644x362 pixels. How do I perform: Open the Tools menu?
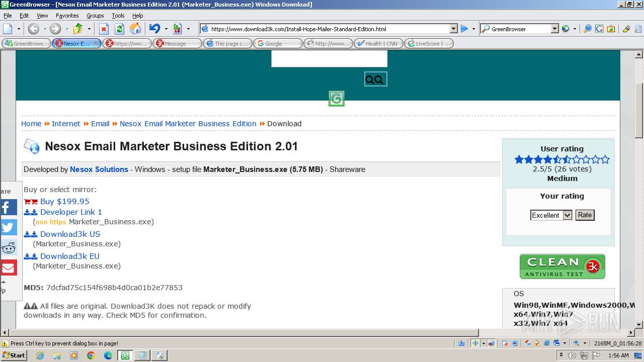coord(118,16)
